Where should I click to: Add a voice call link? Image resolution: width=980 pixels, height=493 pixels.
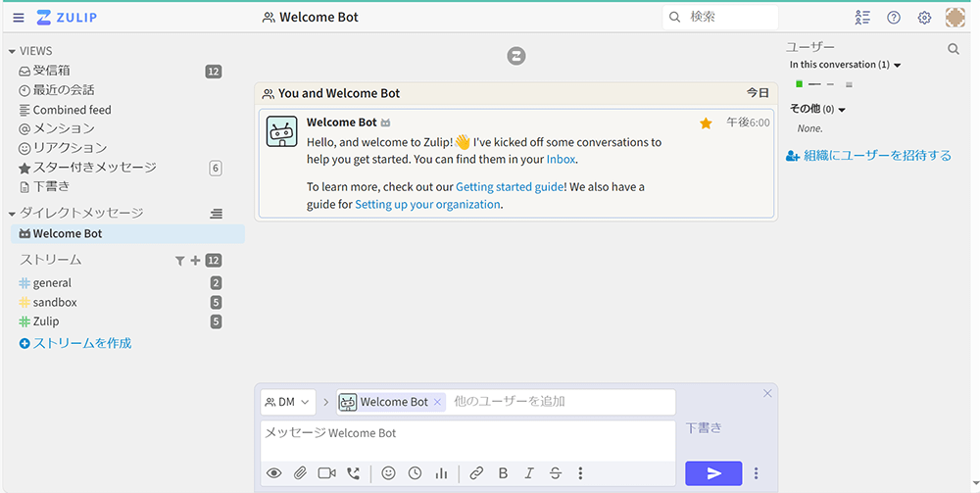click(x=353, y=473)
